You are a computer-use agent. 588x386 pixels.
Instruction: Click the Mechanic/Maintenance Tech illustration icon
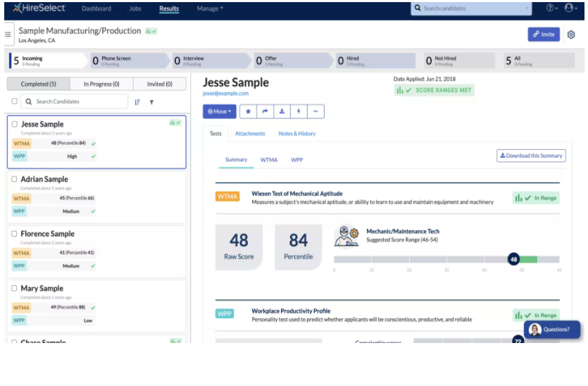(346, 237)
